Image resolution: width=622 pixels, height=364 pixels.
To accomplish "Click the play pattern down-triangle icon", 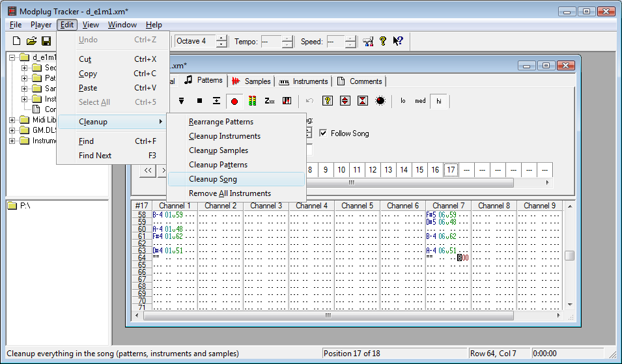I will click(x=181, y=101).
